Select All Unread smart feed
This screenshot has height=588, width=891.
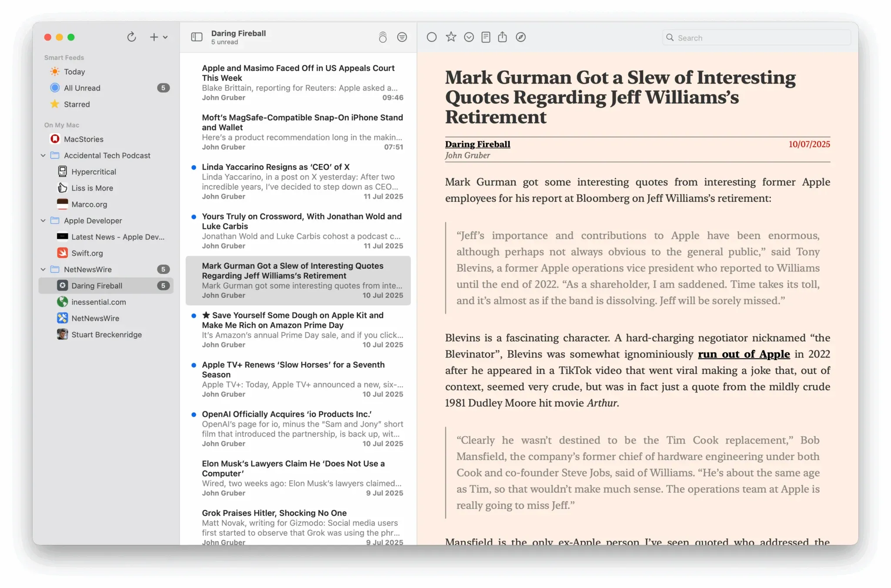(82, 88)
